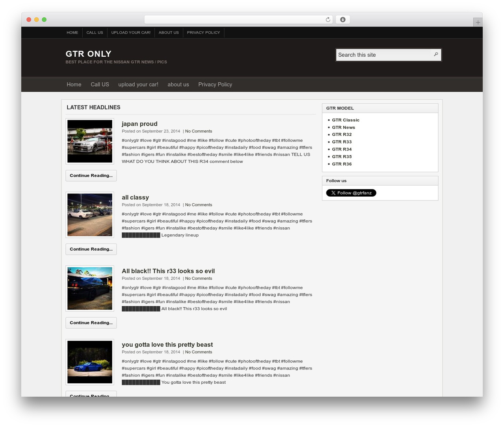
Task: Open No Comments on 'all classy'
Action: 198,205
